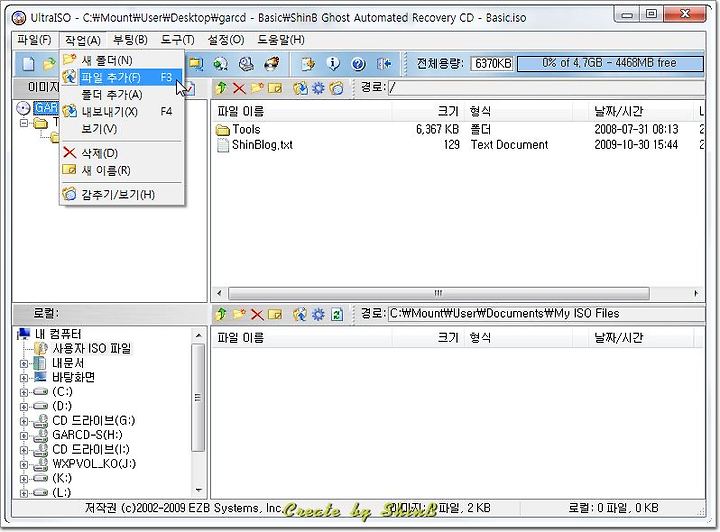Click the image pane red Delete icon
Viewport: 720px width, 532px height.
tap(239, 88)
